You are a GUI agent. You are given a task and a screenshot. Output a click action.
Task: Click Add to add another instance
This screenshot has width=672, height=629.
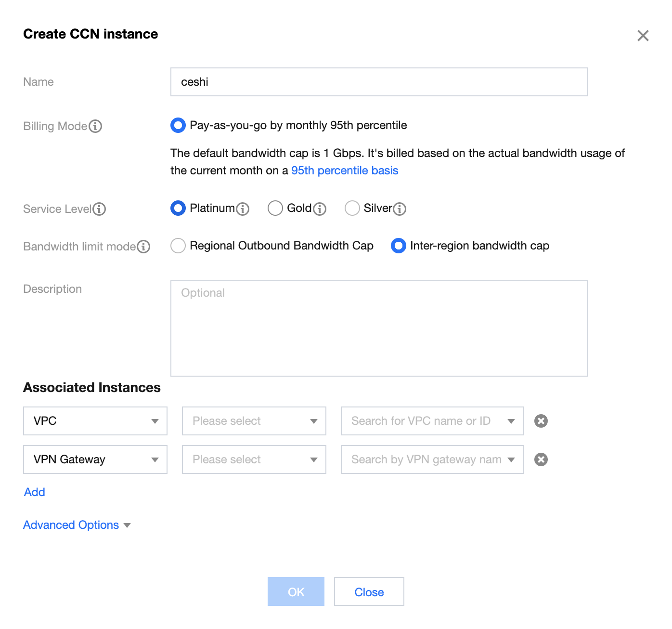(x=35, y=492)
